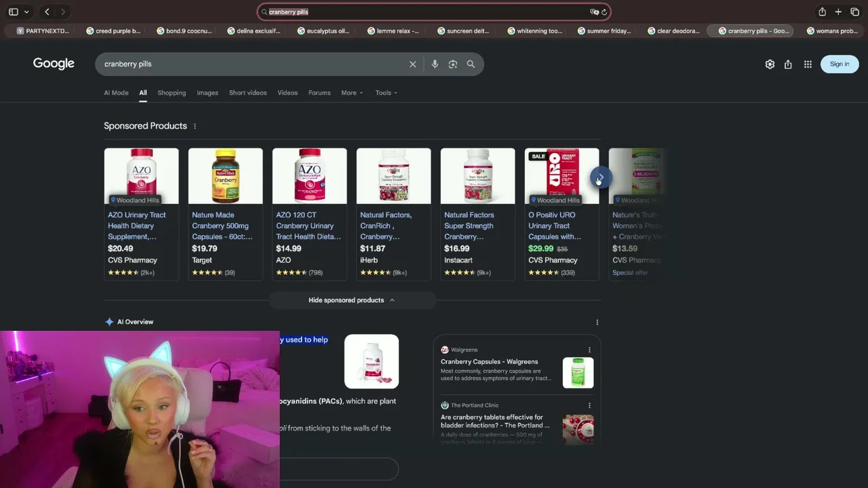Screen dimensions: 868x488
Task: Open AI Overview three-dot options
Action: (597, 323)
